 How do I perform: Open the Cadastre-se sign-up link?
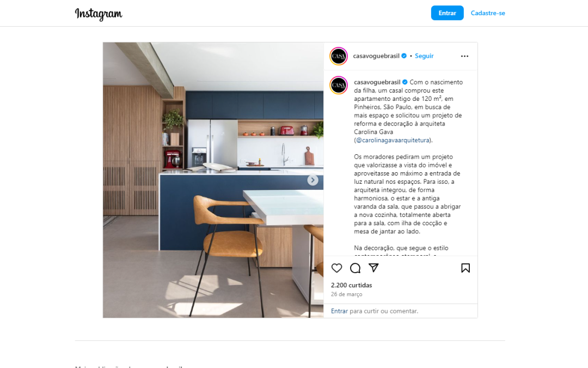487,13
